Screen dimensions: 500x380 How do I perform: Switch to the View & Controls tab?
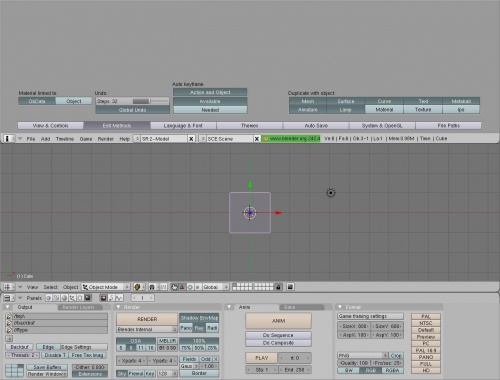[x=50, y=126]
